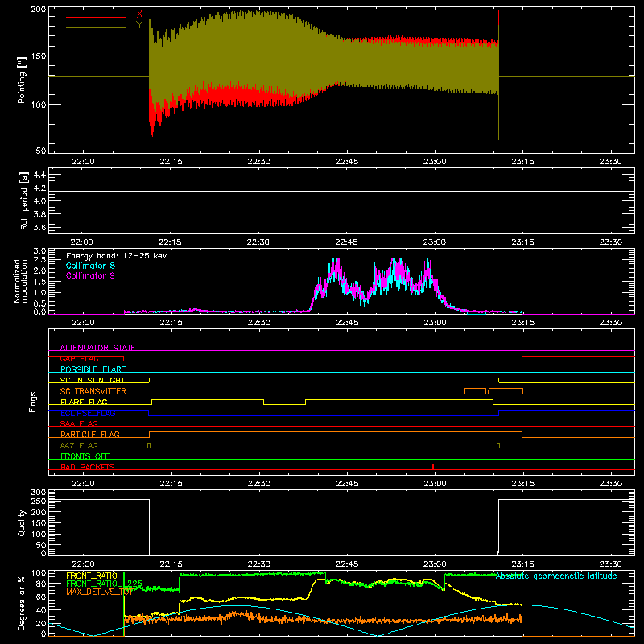The width and height of the screenshot is (644, 644).
Task: Click the Flags axis title
Action: coord(32,402)
